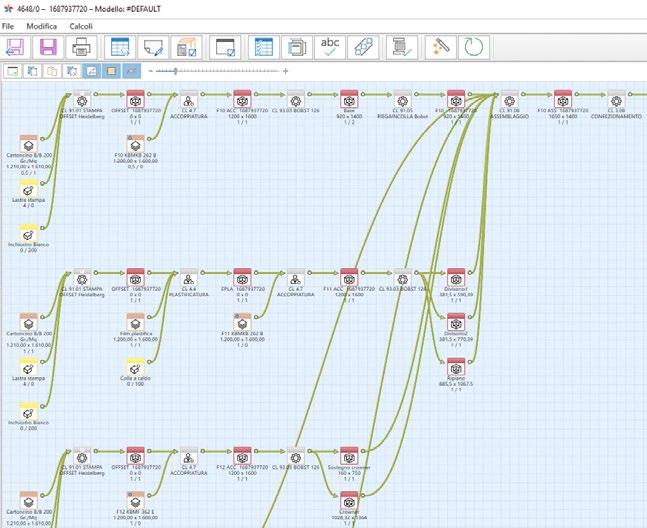Click the delete copy icon with red x
647x528 pixels.
pos(72,71)
